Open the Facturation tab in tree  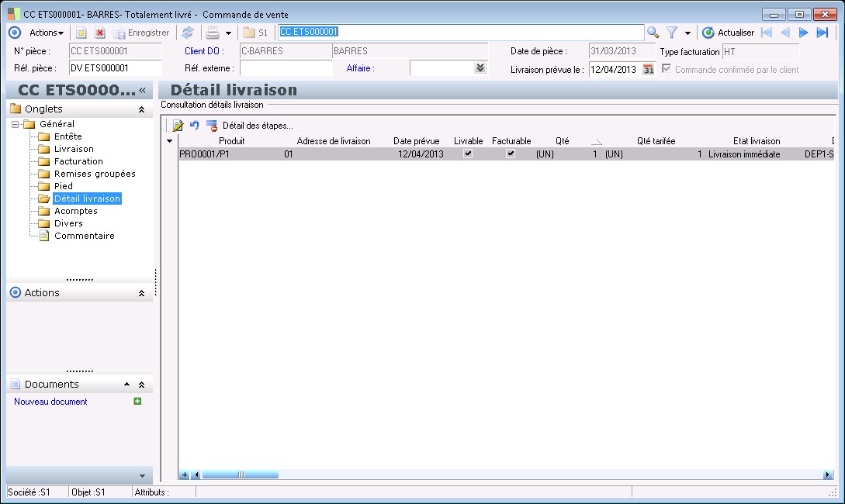(78, 161)
